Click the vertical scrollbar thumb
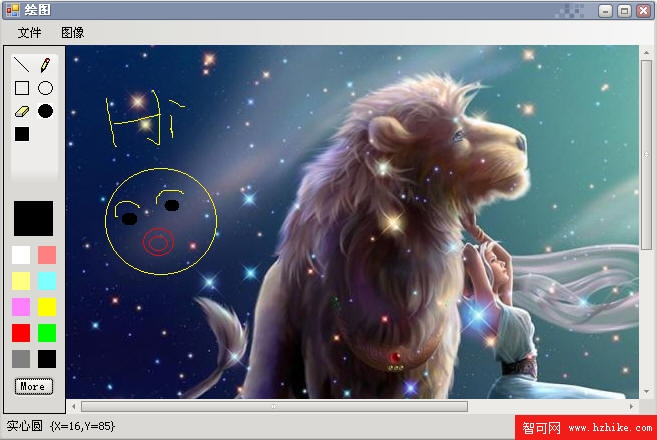The image size is (657, 440). [647, 155]
